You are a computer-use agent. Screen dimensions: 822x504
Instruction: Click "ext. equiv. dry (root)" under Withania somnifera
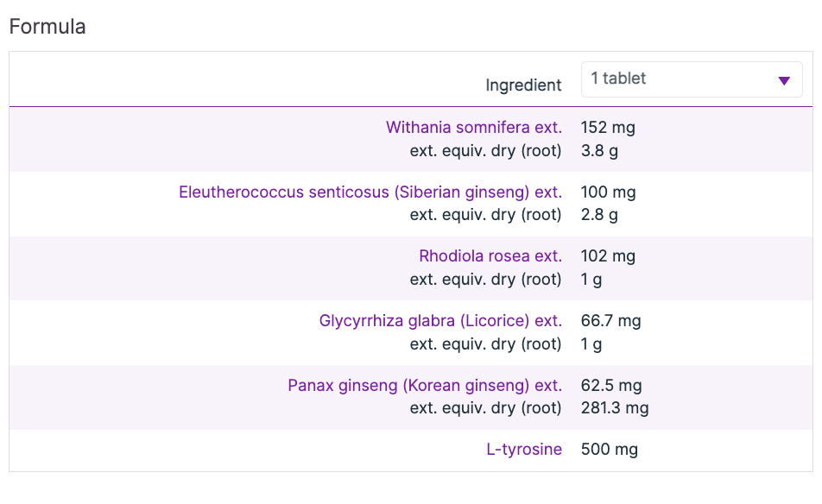(485, 150)
